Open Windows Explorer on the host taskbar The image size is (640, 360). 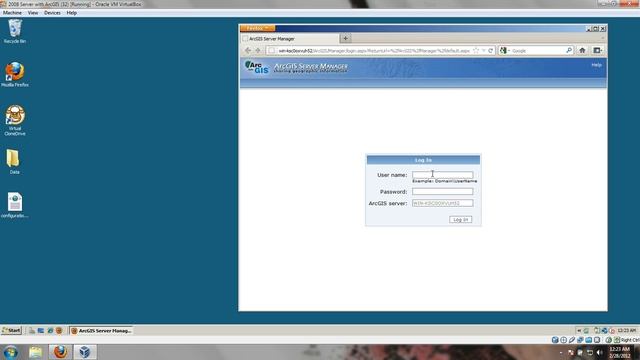point(36,352)
